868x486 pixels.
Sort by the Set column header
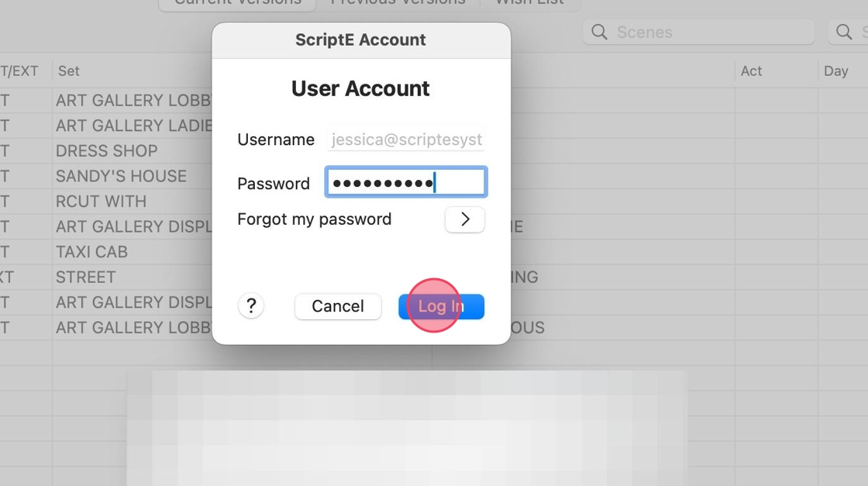click(69, 71)
